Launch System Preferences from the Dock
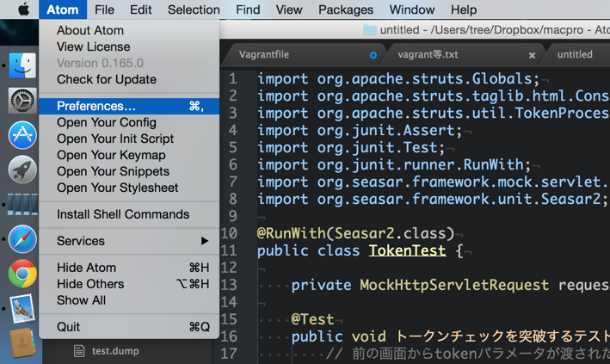The height and width of the screenshot is (364, 610). click(x=22, y=101)
